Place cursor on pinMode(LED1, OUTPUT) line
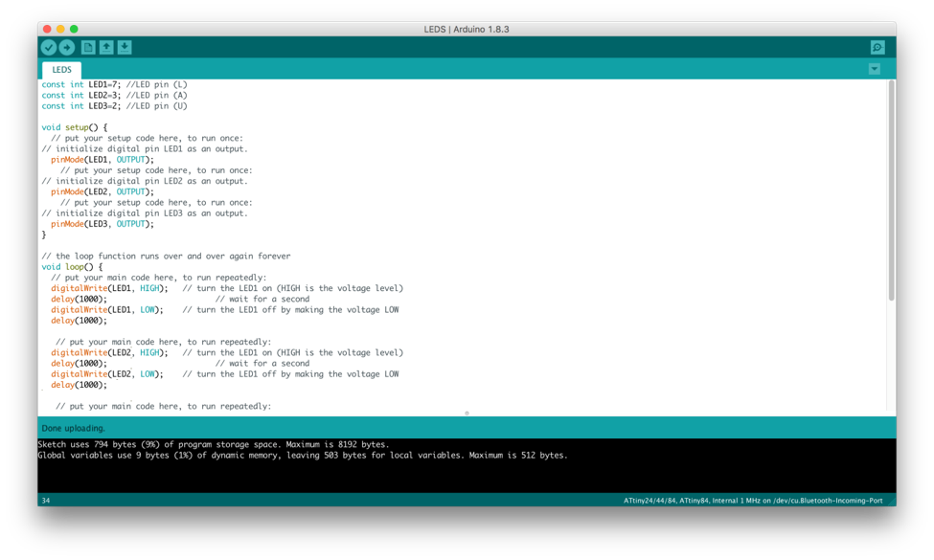 point(103,160)
